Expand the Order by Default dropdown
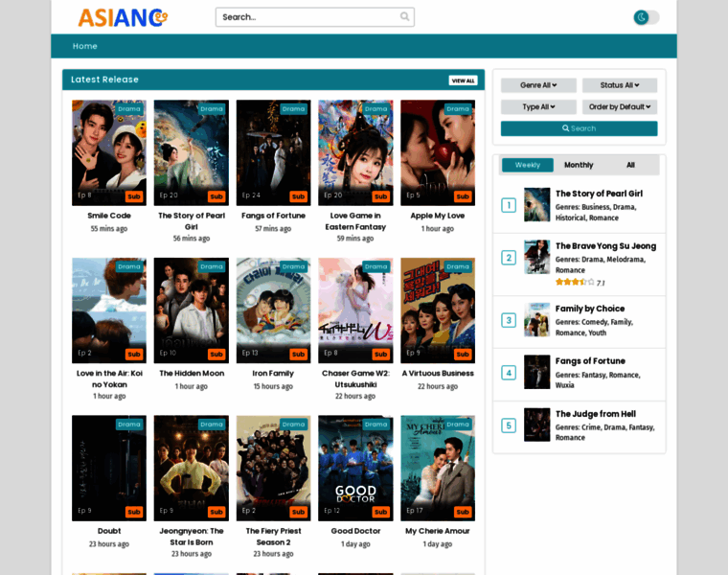Viewport: 728px width, 575px height. tap(620, 106)
